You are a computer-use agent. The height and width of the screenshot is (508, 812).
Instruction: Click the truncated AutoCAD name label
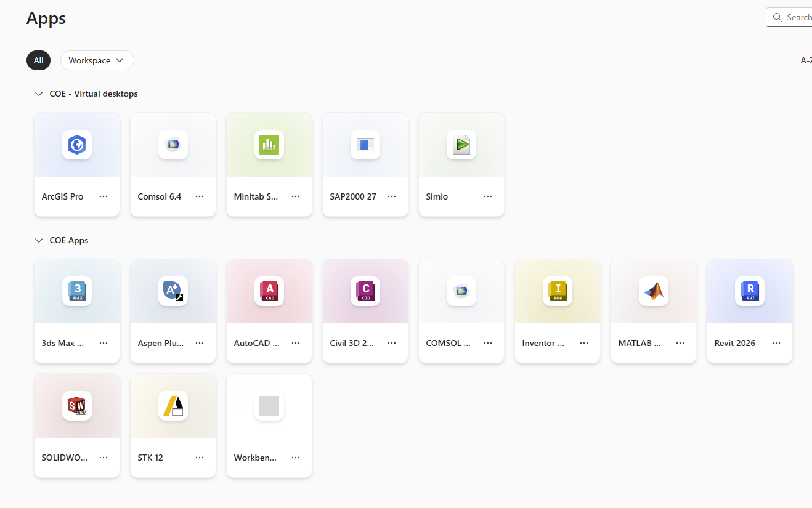257,343
